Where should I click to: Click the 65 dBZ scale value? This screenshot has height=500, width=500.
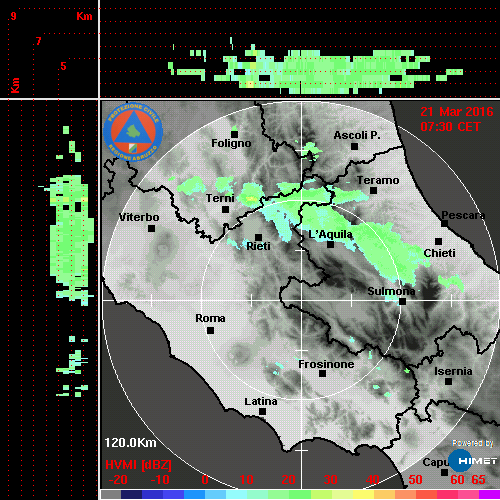478,480
